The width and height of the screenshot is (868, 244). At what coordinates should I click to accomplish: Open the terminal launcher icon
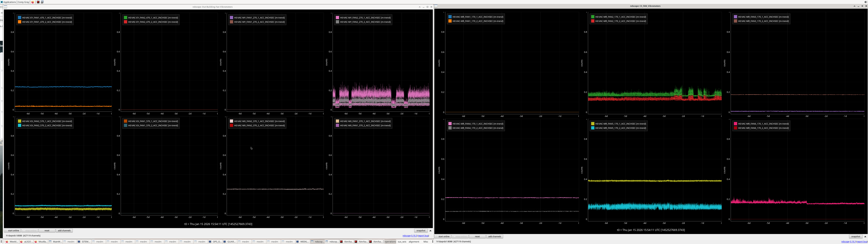coord(38,2)
